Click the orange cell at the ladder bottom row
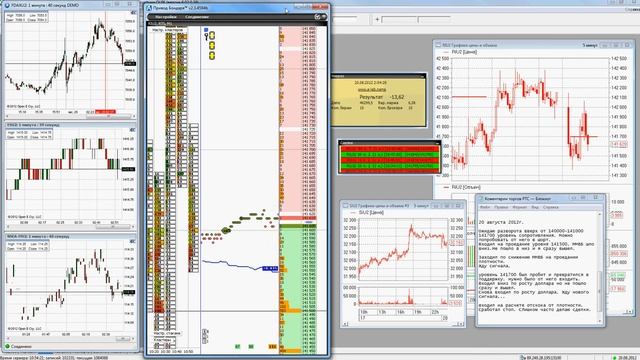The height and width of the screenshot is (360, 640). (x=273, y=347)
